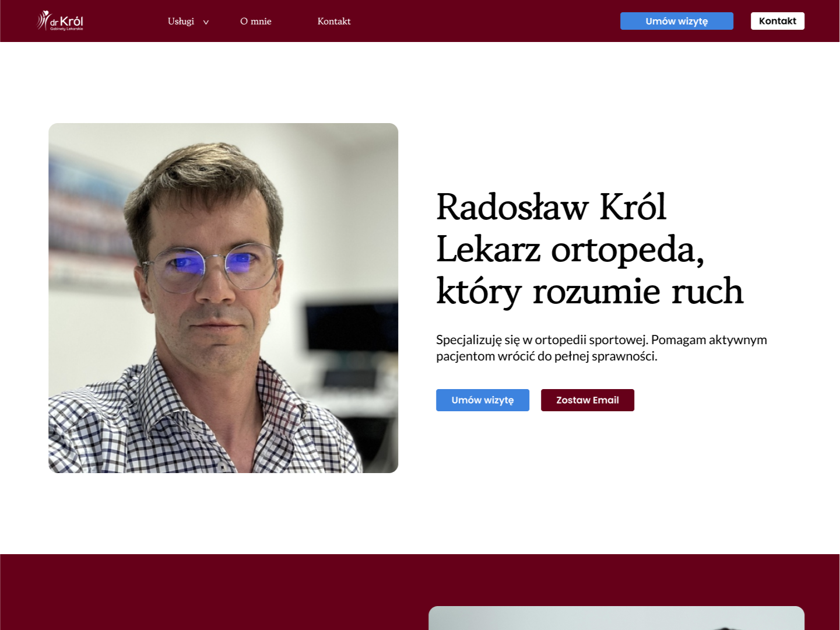Image resolution: width=840 pixels, height=630 pixels.
Task: Click the "Król" logo text in header
Action: point(72,20)
